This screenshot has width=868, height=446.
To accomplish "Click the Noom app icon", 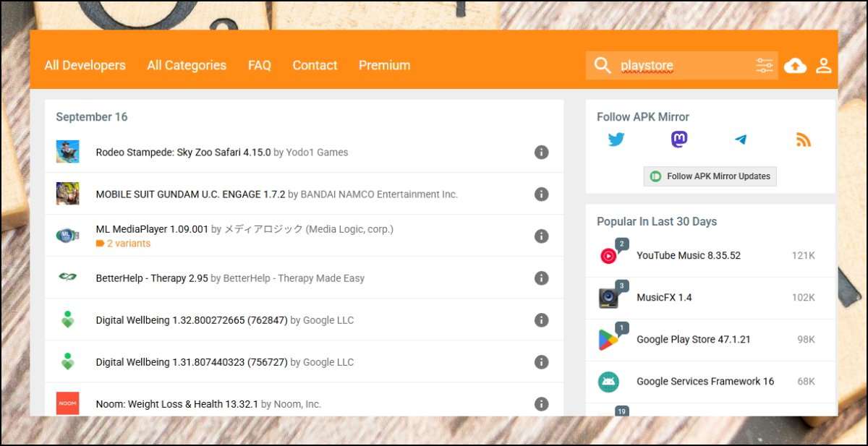I will point(67,403).
